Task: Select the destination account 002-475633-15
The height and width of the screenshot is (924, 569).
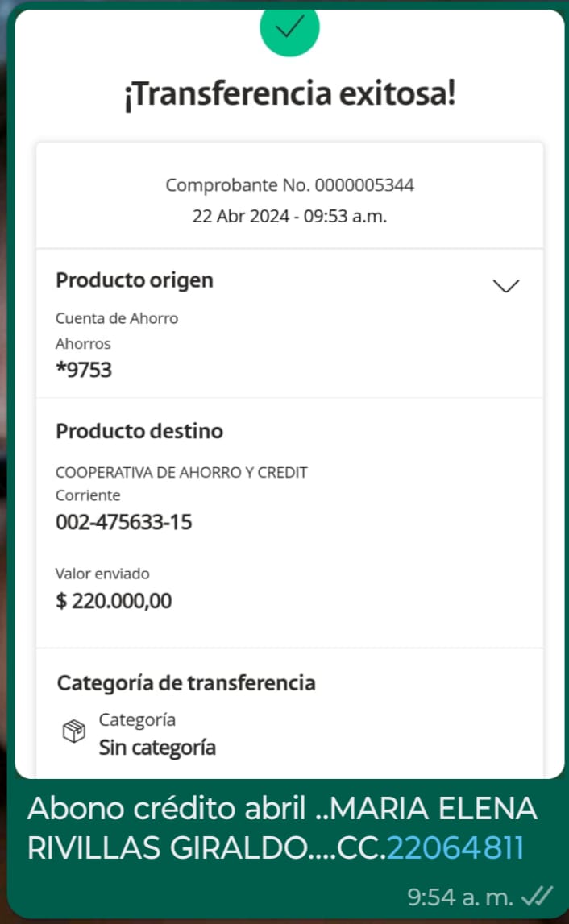Action: click(x=124, y=522)
